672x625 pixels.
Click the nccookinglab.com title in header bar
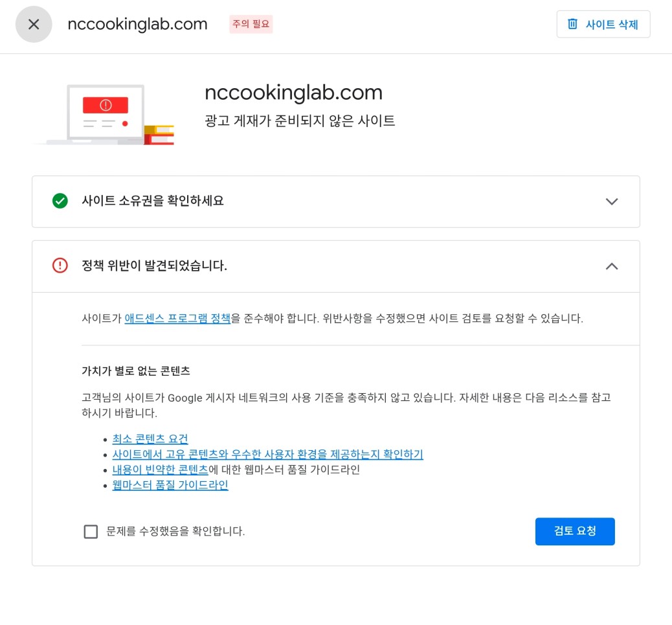(137, 24)
